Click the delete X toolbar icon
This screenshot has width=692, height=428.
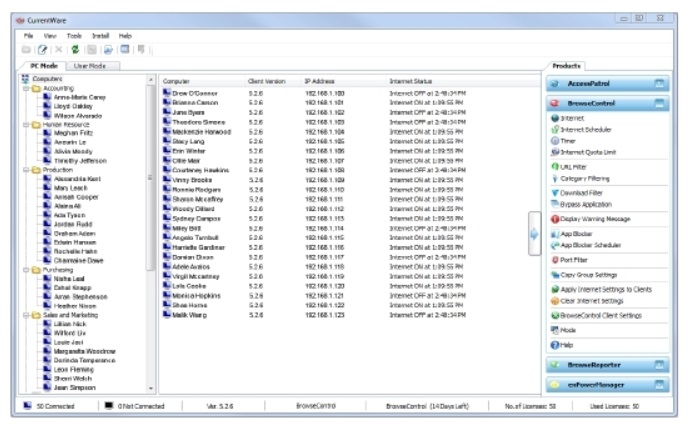point(58,49)
